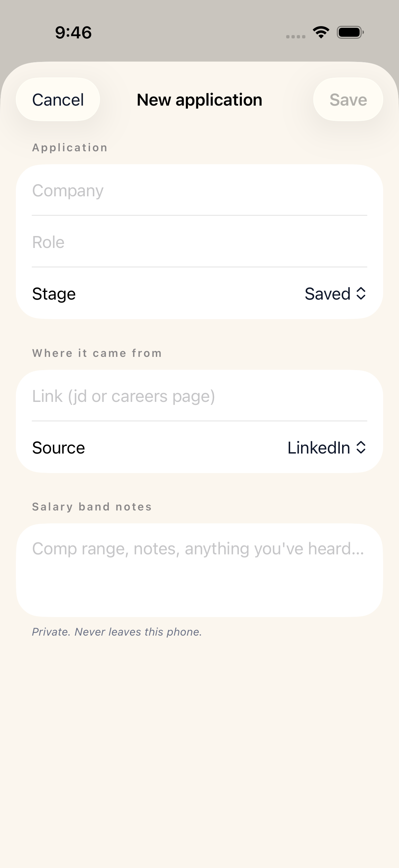
Task: Tap the Application section header
Action: (70, 148)
